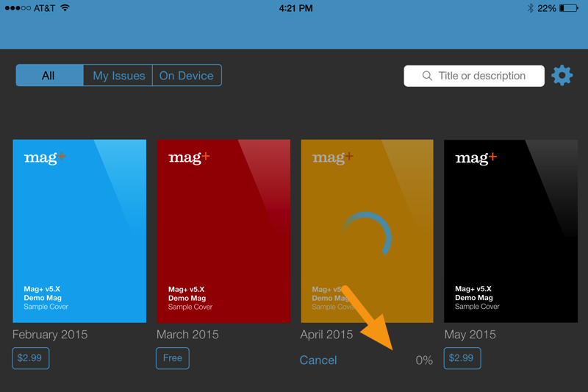The width and height of the screenshot is (588, 392).
Task: Tap the Free button under March 2015
Action: 173,358
